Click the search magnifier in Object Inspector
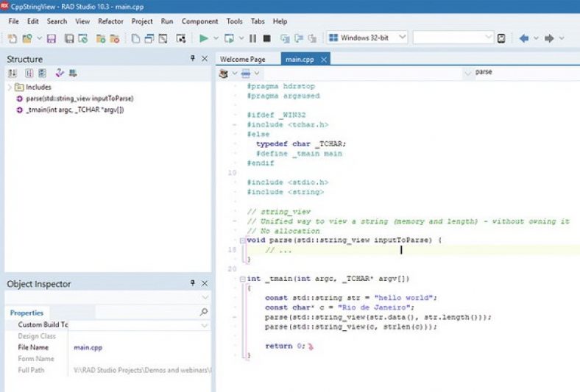 pos(204,312)
